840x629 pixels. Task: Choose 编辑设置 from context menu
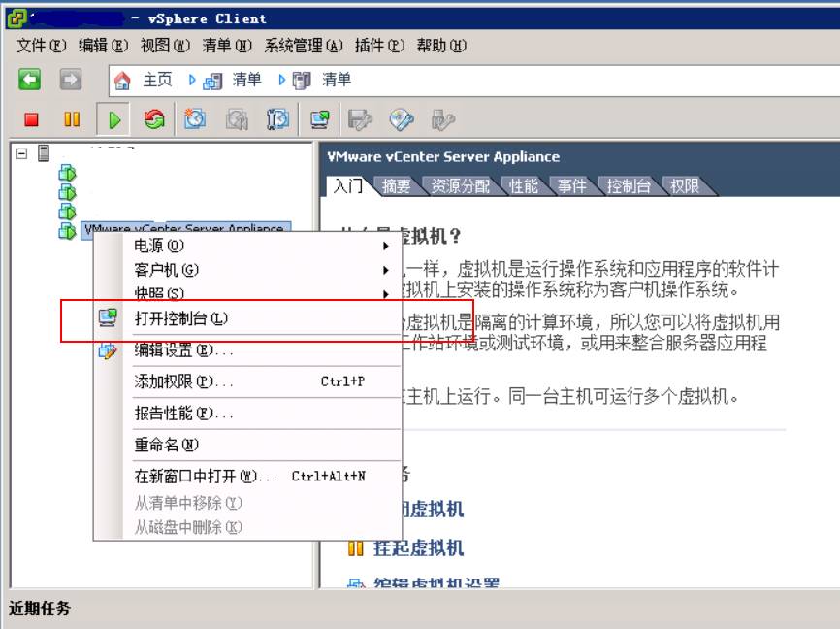248,350
